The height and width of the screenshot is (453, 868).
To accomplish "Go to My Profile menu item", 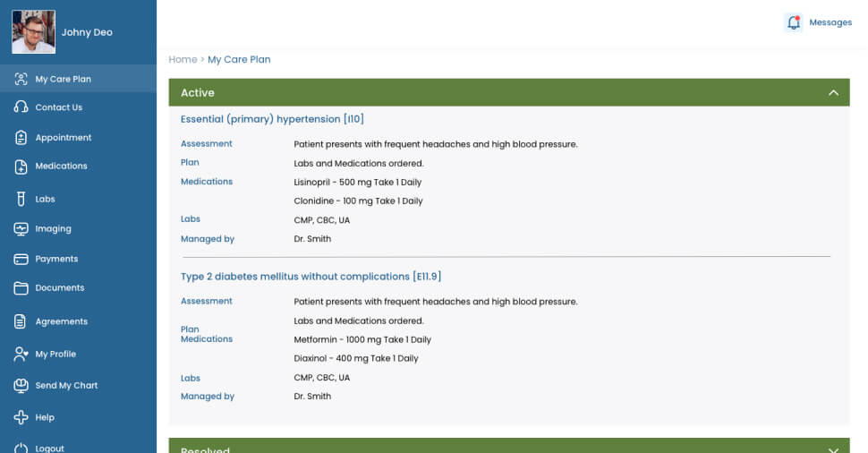I will (x=55, y=354).
